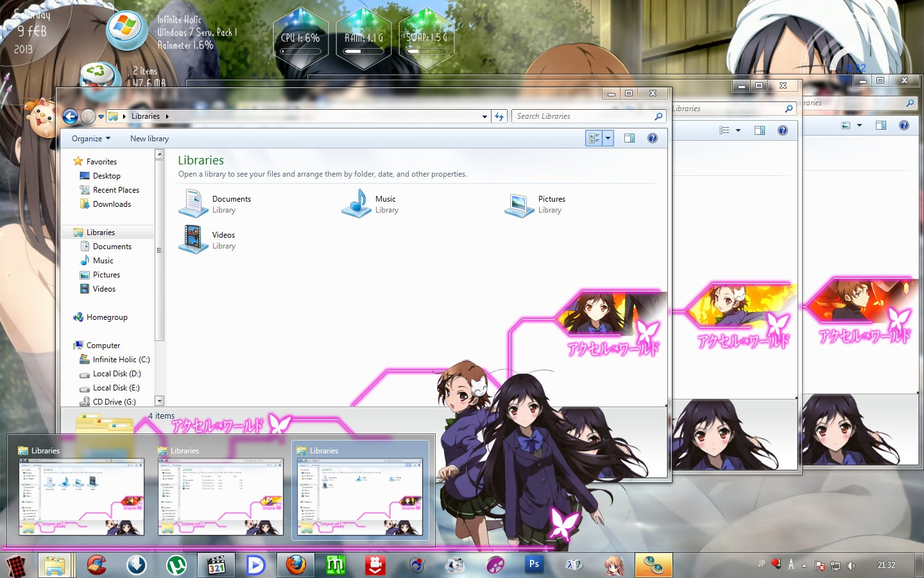Toggle preview pane in the rightmost window
Screen dimensions: 924x578
(x=881, y=125)
